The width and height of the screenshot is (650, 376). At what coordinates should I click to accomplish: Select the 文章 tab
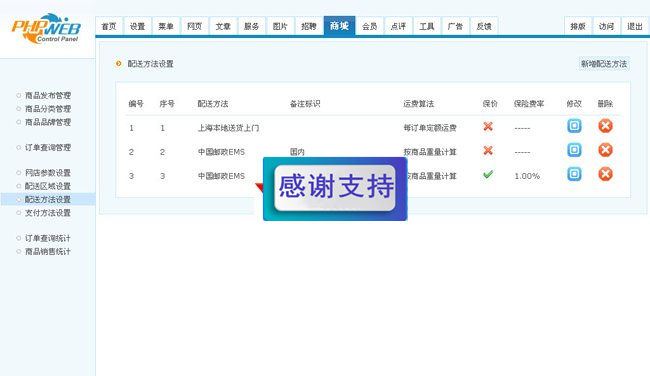click(223, 26)
